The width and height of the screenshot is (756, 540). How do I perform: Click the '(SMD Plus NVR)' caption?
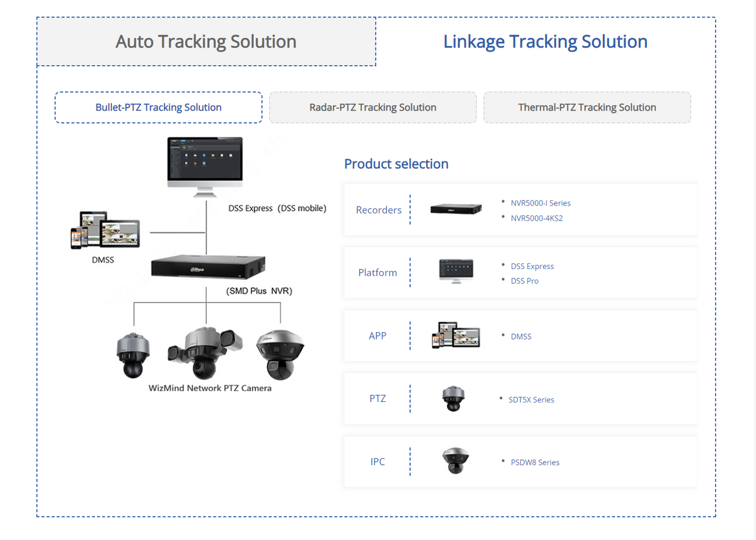pos(259,292)
